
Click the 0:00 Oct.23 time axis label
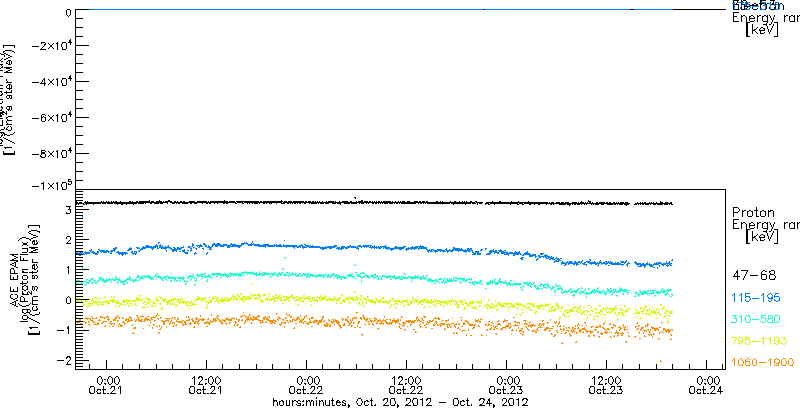tap(507, 386)
